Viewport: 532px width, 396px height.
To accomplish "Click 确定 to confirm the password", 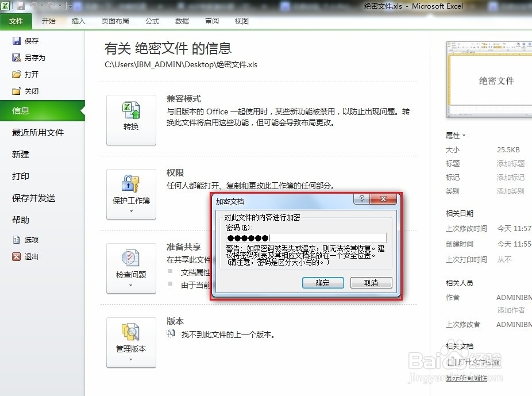I will (x=323, y=283).
